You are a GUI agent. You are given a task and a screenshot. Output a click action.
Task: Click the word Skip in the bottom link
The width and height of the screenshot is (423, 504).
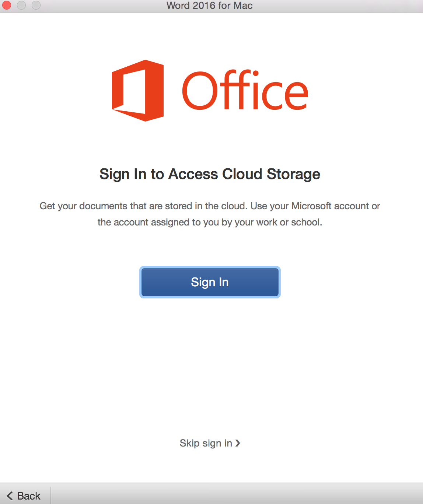coord(189,443)
